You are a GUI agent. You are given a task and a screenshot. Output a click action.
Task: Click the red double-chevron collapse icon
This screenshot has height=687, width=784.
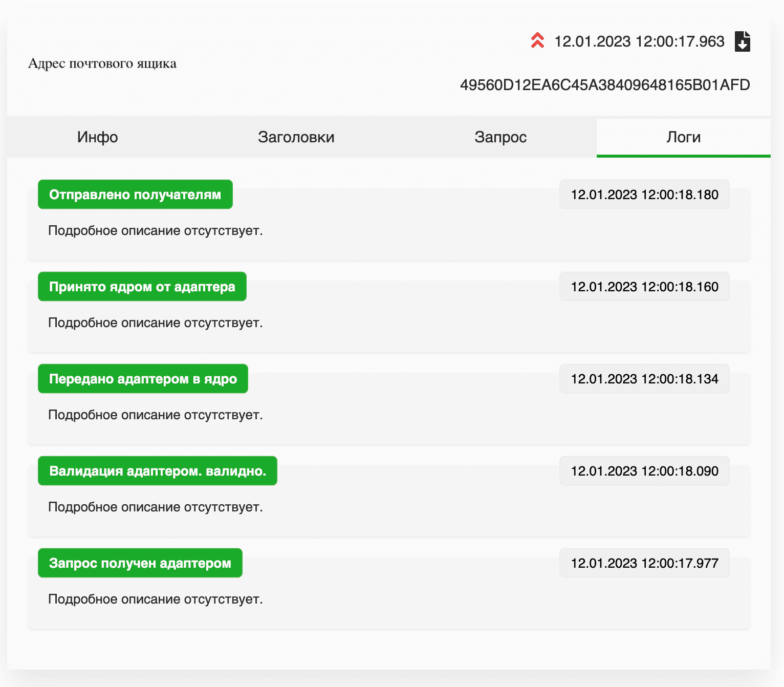[x=537, y=41]
